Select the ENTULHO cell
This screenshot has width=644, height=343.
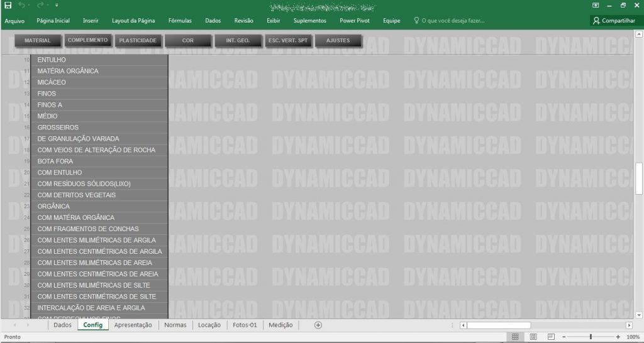[99, 60]
